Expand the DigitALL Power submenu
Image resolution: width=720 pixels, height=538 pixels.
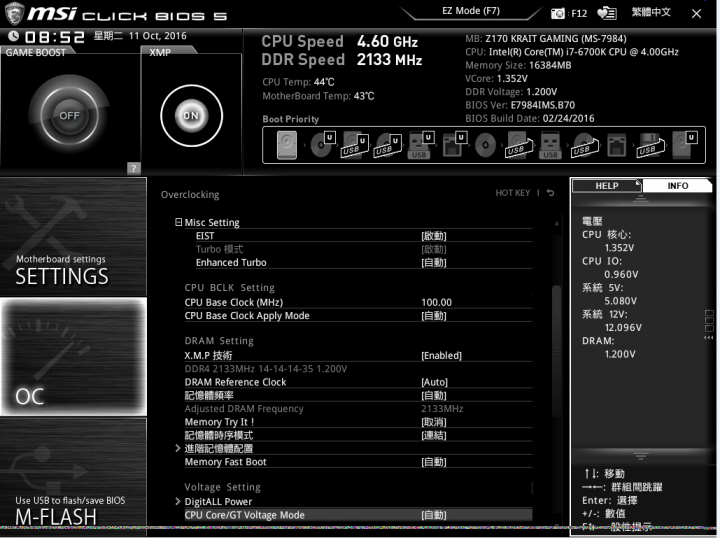178,501
